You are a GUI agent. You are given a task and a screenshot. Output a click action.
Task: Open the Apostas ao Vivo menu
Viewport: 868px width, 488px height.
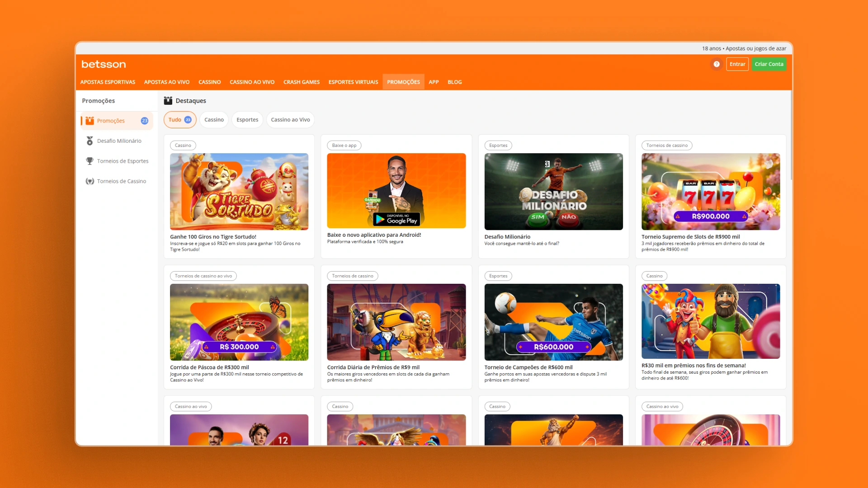(167, 82)
